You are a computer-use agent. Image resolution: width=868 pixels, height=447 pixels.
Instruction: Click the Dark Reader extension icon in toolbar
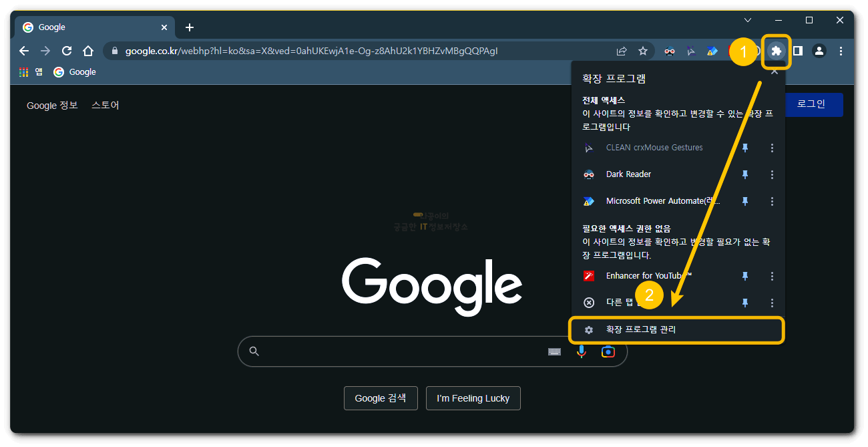670,51
